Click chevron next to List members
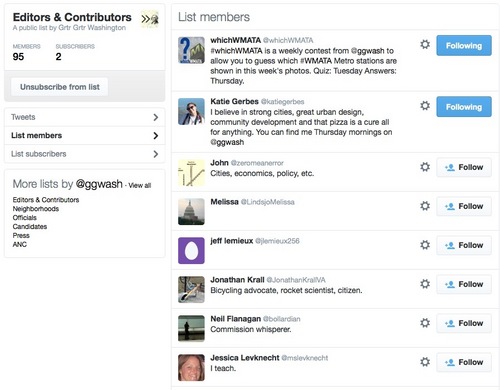Viewport: 500px width, 390px height. [x=156, y=135]
